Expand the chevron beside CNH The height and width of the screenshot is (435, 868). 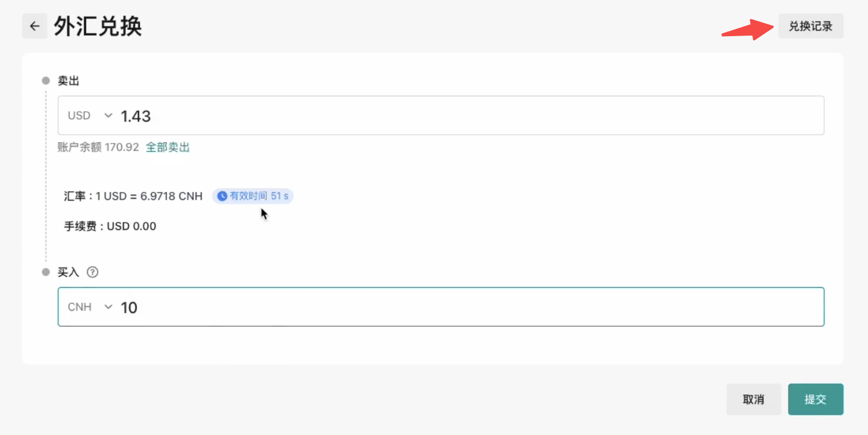click(108, 307)
